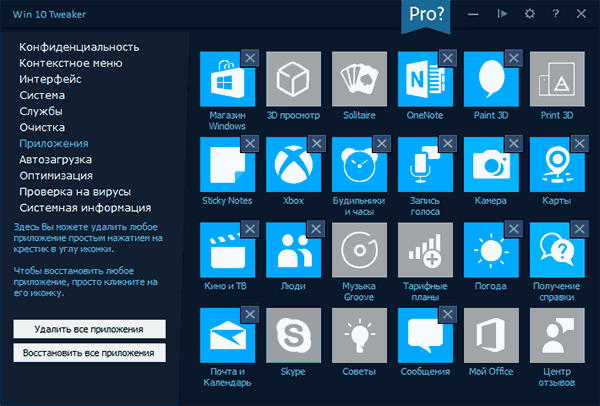Restore Skype by clicking its tile
This screenshot has height=406, width=600.
(293, 335)
